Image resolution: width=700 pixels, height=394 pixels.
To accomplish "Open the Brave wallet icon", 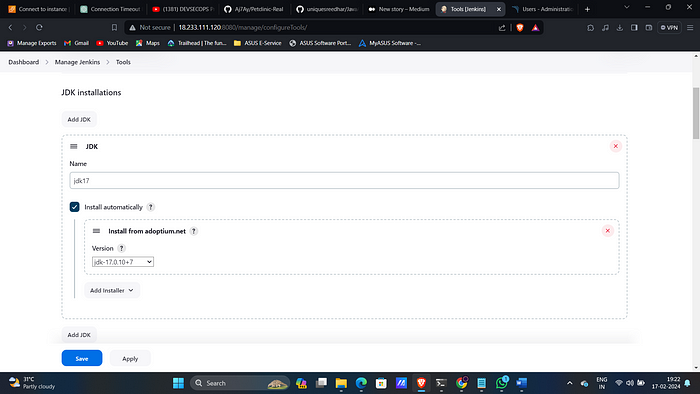I will click(649, 28).
